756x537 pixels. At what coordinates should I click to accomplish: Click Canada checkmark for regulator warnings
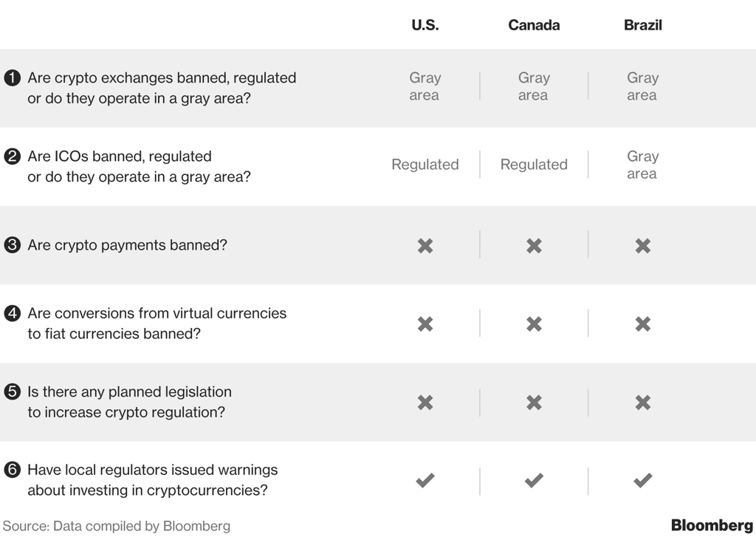[535, 480]
